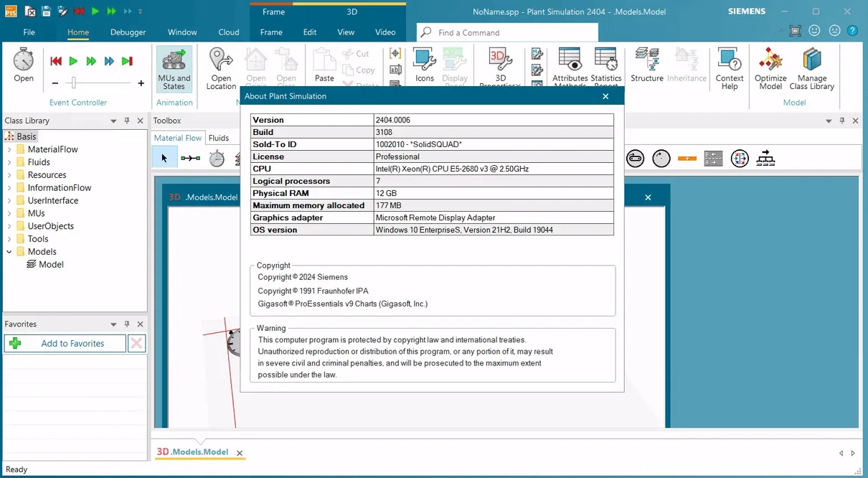
Task: Switch to the Debugger ribbon tab
Action: [128, 32]
